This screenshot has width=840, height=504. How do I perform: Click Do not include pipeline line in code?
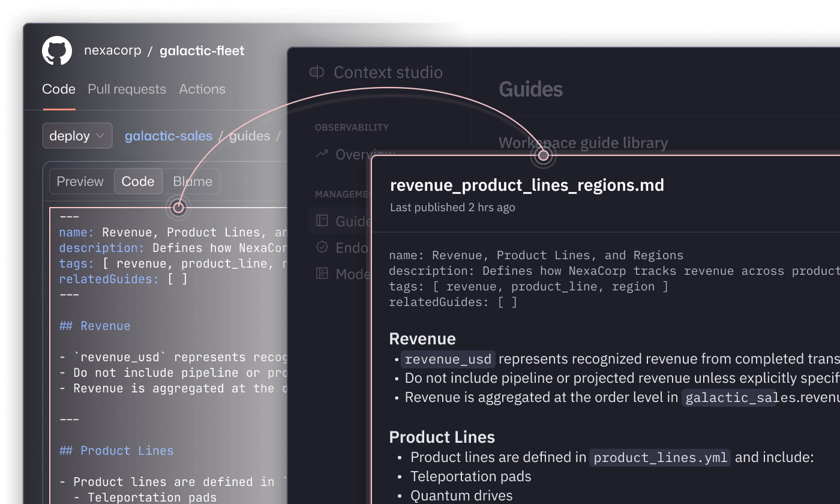point(173,373)
